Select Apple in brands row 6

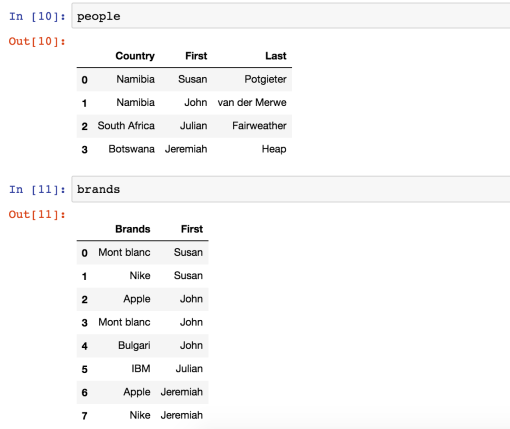(137, 392)
